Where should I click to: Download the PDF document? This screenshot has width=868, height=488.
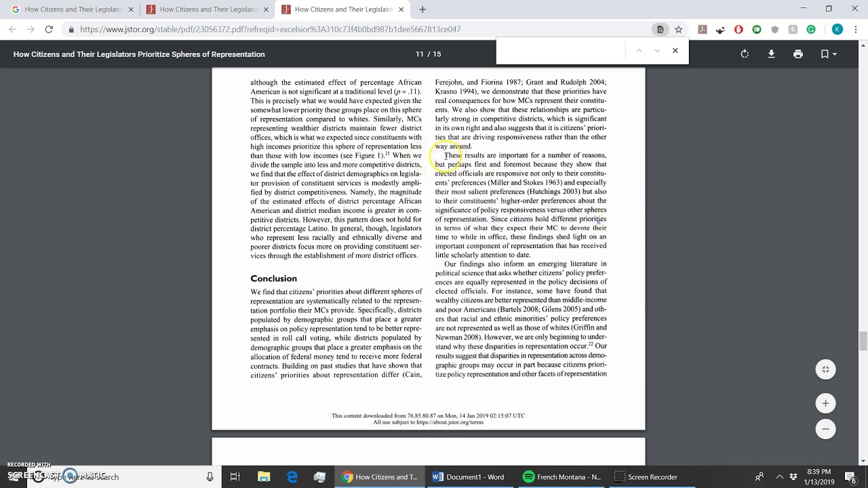coord(771,54)
